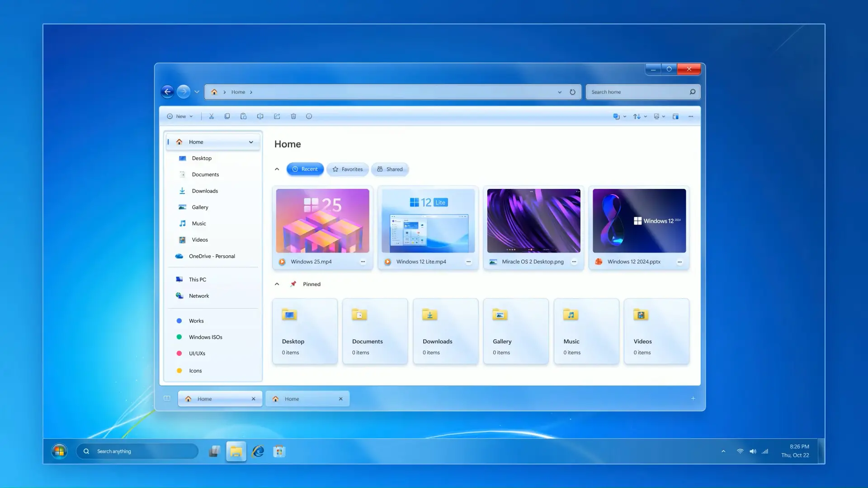Add a new tab with plus icon
The height and width of the screenshot is (488, 868).
coord(693,399)
